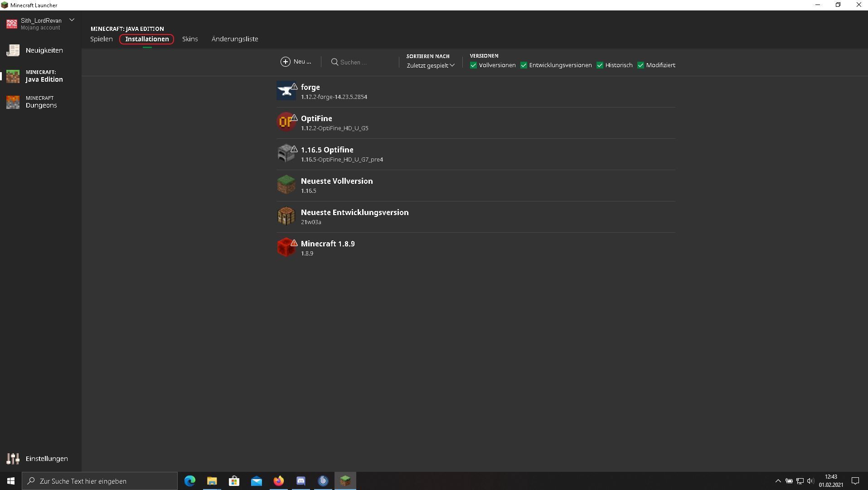Switch to the Installationen tab
Viewport: 868px width, 490px height.
(147, 39)
